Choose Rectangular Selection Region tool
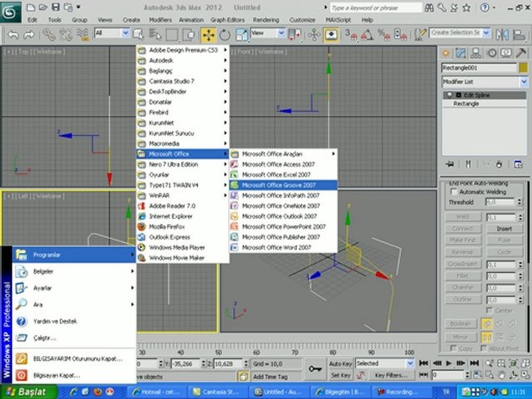The image size is (532, 399). pyautogui.click(x=172, y=34)
